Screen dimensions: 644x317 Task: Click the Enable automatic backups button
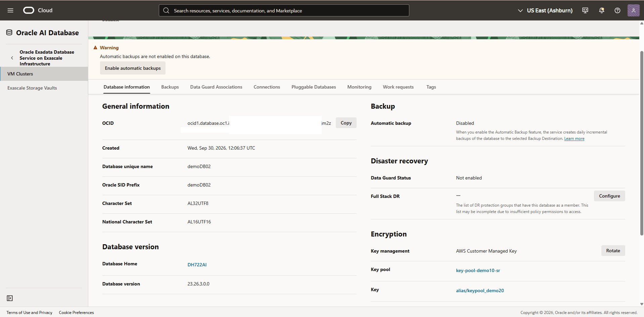(x=133, y=68)
